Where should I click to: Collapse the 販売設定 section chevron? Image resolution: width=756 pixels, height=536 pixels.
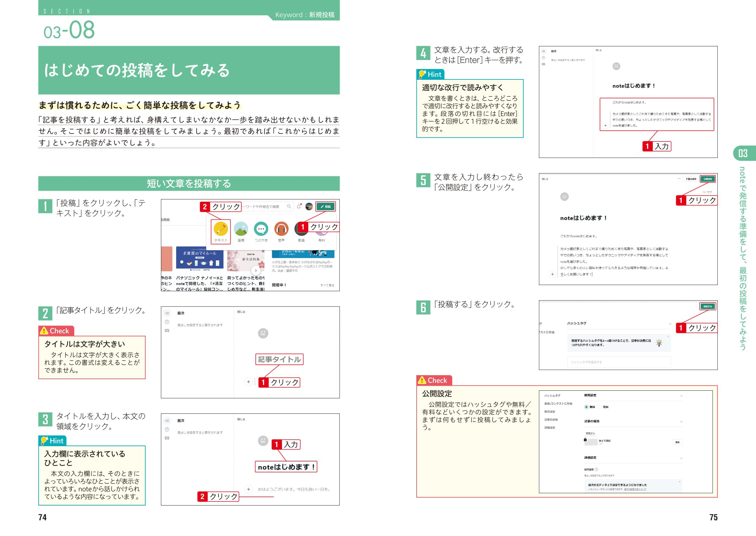click(681, 396)
